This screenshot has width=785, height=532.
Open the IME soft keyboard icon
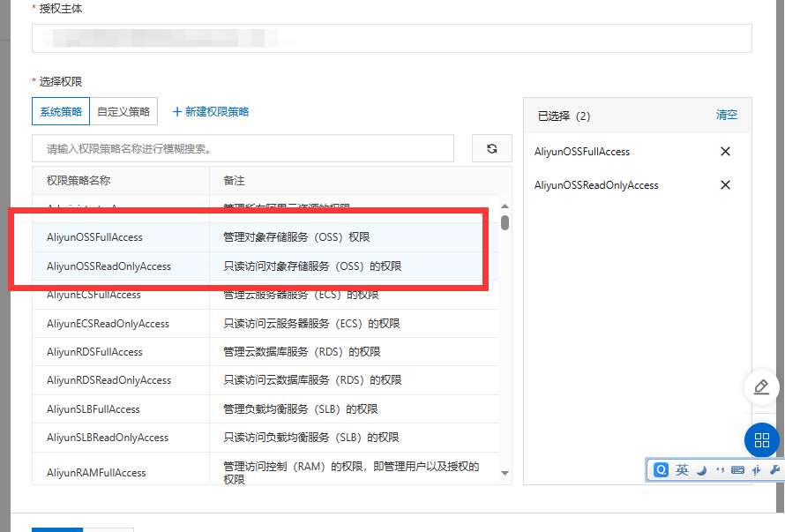[737, 470]
